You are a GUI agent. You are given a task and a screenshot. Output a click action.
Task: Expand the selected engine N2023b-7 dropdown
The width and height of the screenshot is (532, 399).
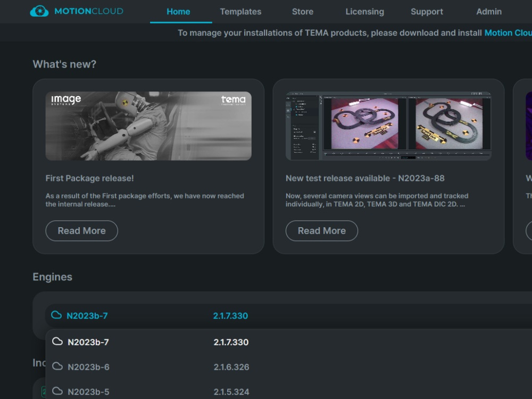coord(288,315)
